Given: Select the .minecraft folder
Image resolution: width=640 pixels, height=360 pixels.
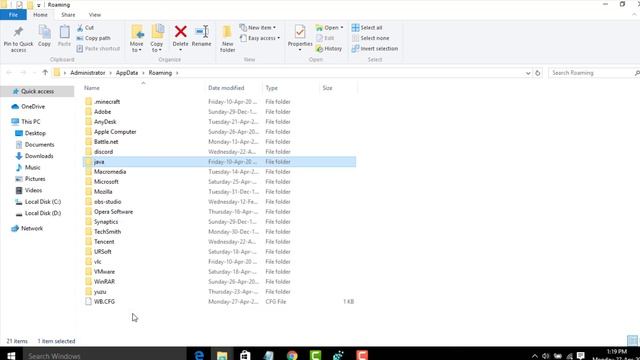Looking at the screenshot, I should [x=220, y=102].
